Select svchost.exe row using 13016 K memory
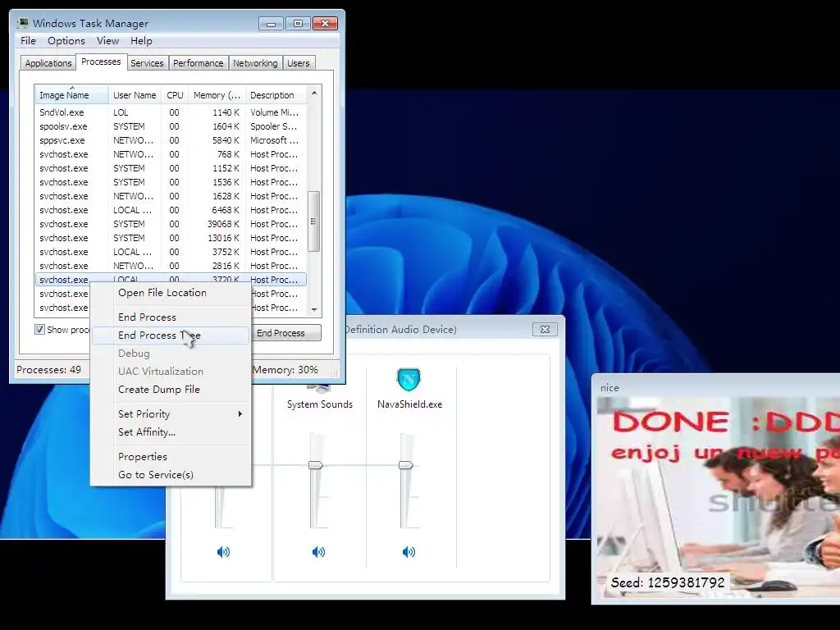The image size is (840, 630). (x=171, y=238)
